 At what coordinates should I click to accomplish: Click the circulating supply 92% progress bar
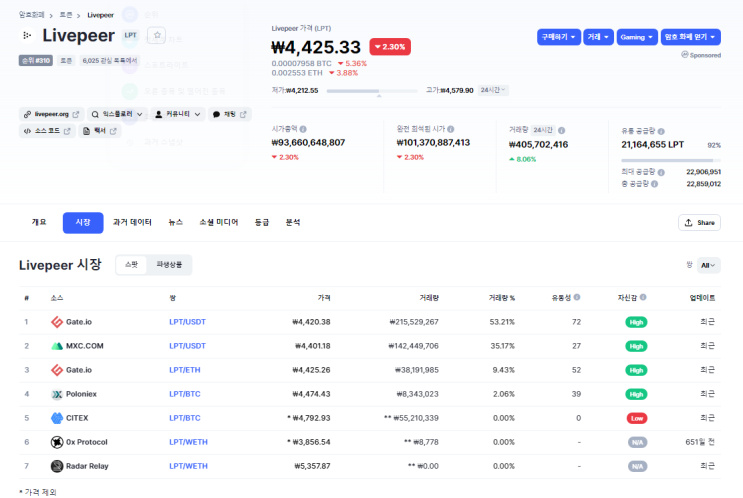[671, 161]
